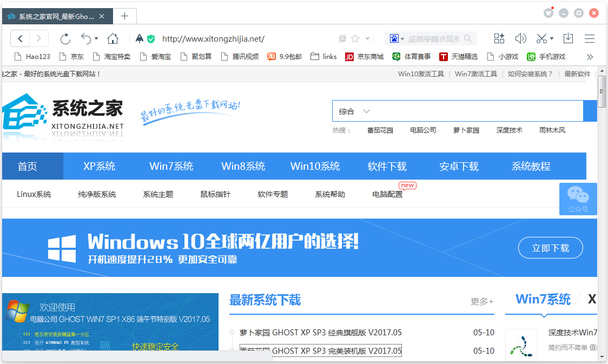This screenshot has height=364, width=608.
Task: Open the downloads icon in toolbar
Action: click(568, 38)
